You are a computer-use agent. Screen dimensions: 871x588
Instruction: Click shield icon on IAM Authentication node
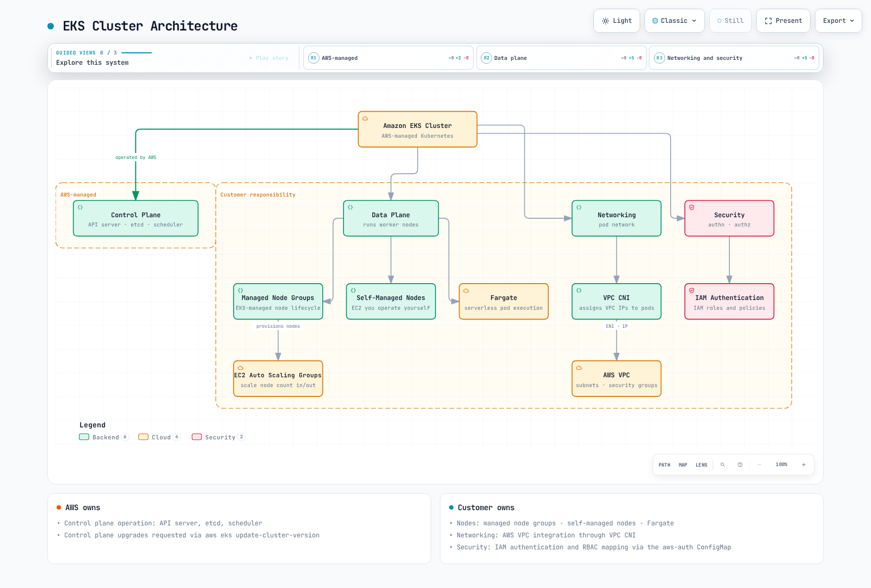click(692, 290)
